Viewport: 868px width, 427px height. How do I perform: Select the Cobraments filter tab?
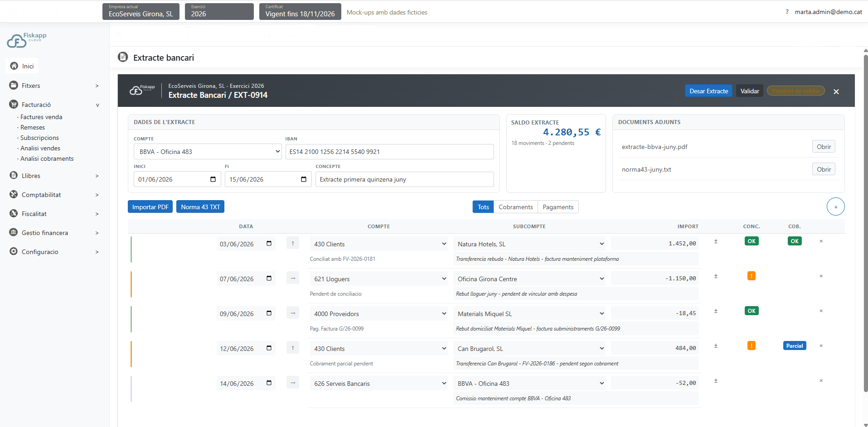[516, 207]
